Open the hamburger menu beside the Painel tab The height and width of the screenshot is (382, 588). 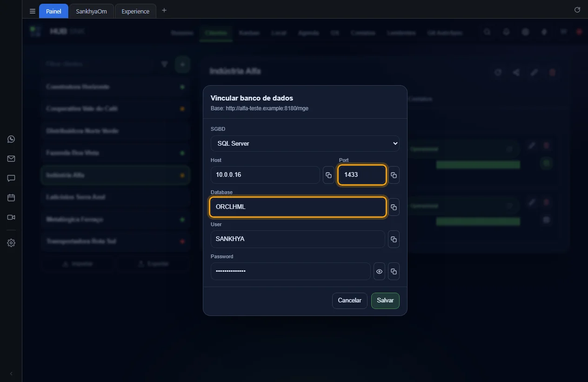click(x=33, y=11)
